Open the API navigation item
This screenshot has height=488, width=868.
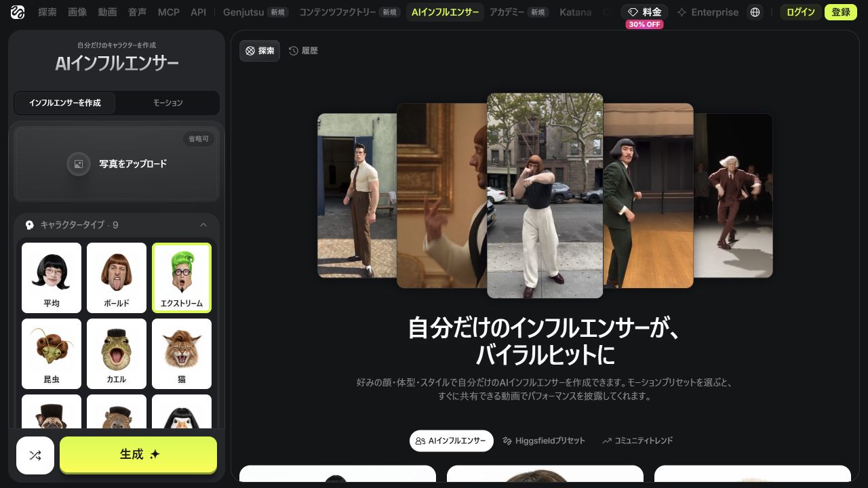click(199, 12)
